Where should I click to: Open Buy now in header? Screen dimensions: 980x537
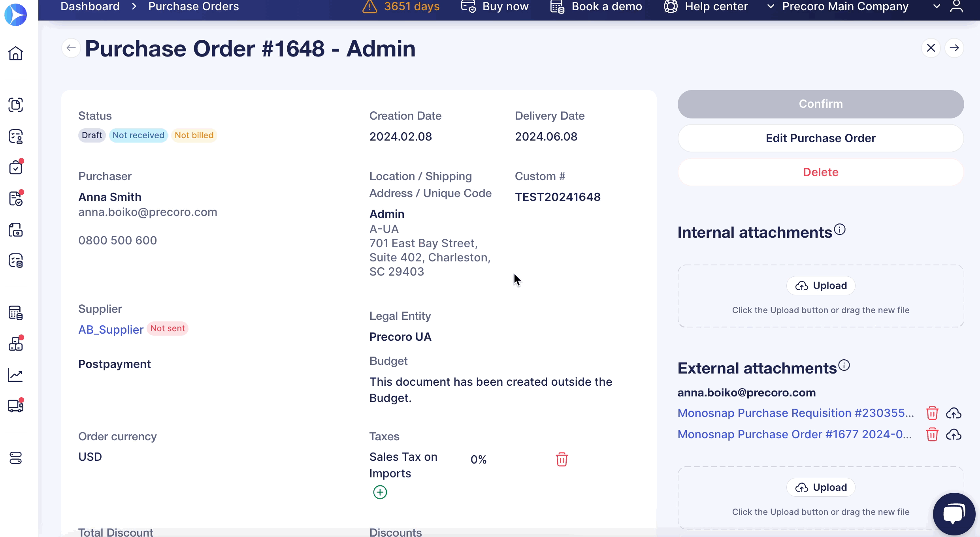tap(495, 7)
